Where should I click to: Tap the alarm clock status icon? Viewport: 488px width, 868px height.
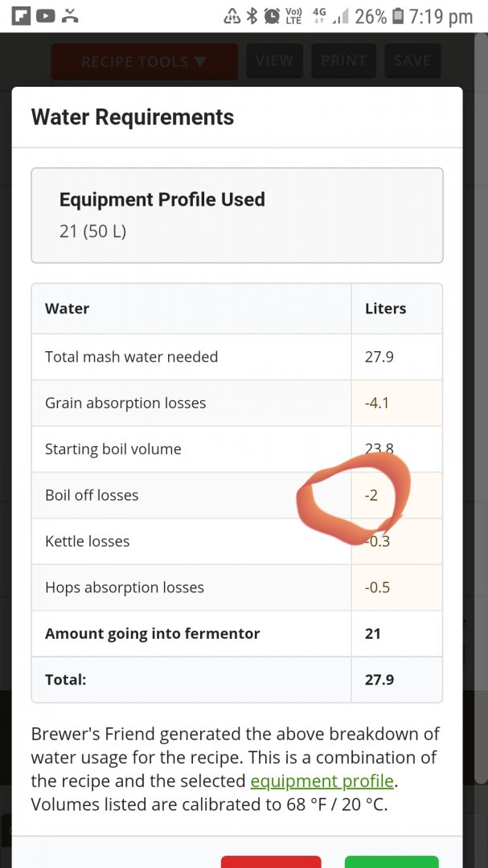coord(272,17)
